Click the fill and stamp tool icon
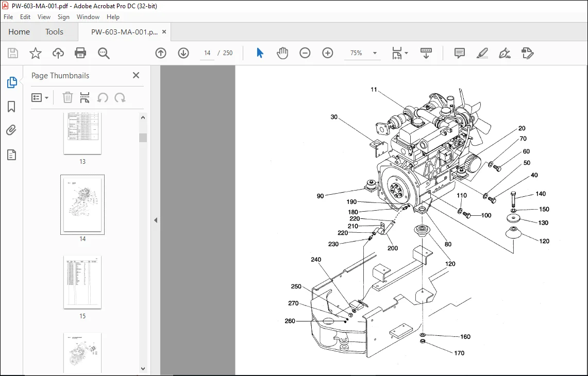 click(x=528, y=53)
